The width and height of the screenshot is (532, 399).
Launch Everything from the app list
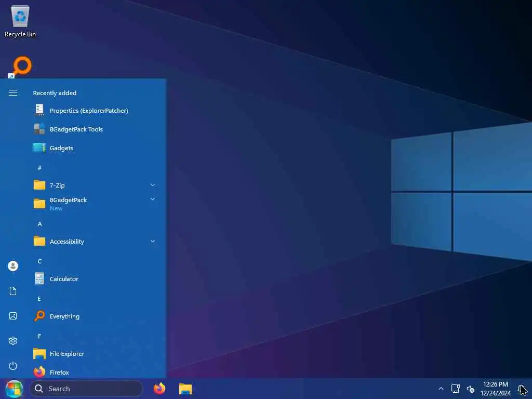(95, 316)
